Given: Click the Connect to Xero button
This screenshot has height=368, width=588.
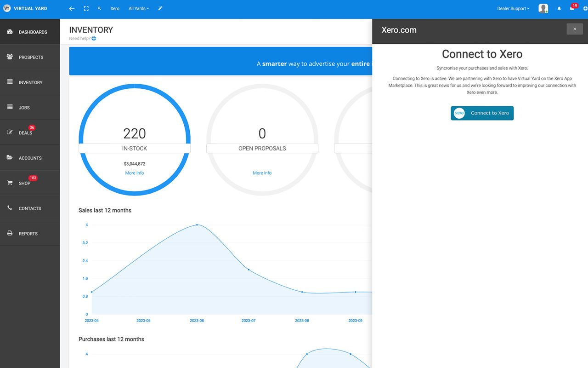Looking at the screenshot, I should pos(482,113).
